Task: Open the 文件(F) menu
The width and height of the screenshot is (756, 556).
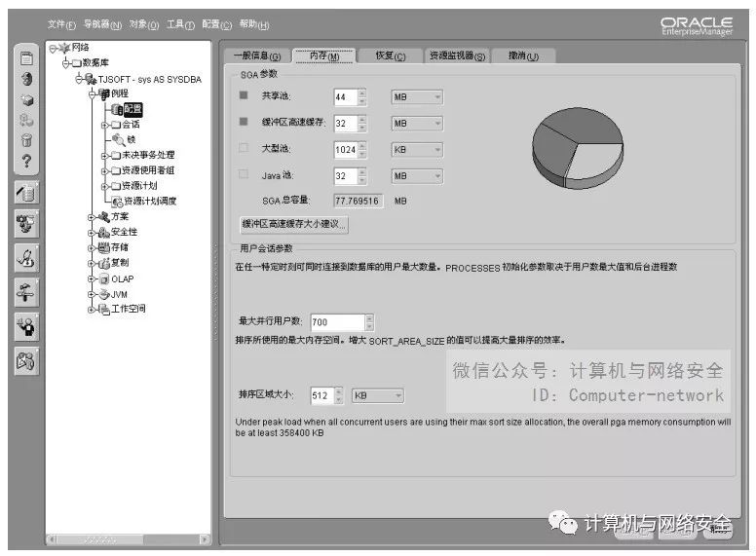Action: (61, 24)
